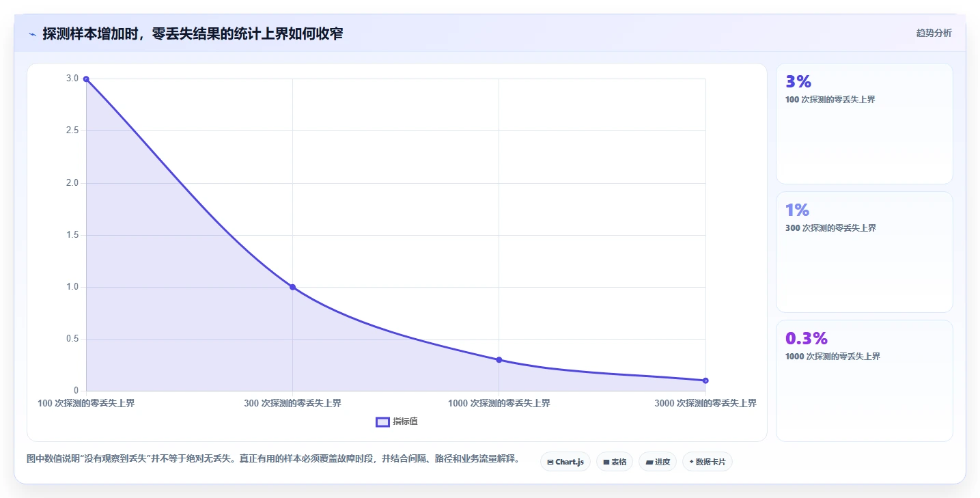Click y-axis tick 3.0
980x498 pixels.
pos(72,79)
